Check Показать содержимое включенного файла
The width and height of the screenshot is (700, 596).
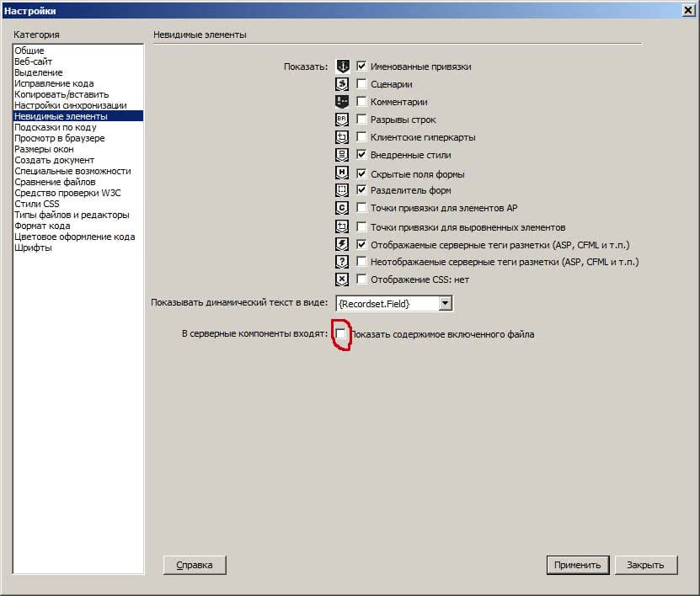tap(340, 333)
